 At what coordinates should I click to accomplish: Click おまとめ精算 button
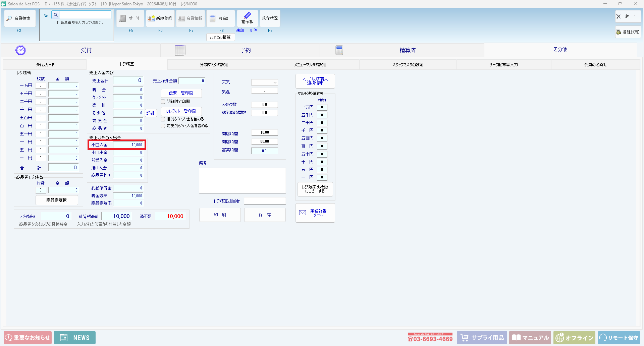click(220, 37)
